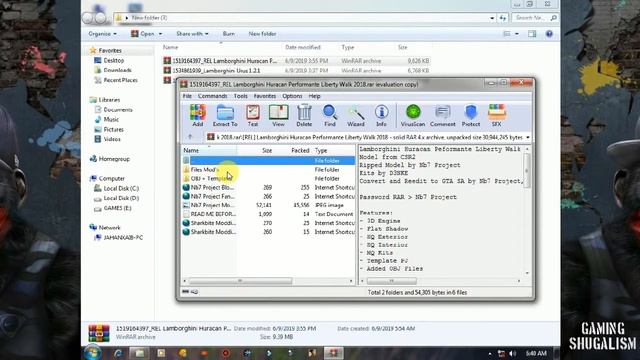640x360 pixels.
Task: Click the Protect shield icon
Action: point(471,115)
